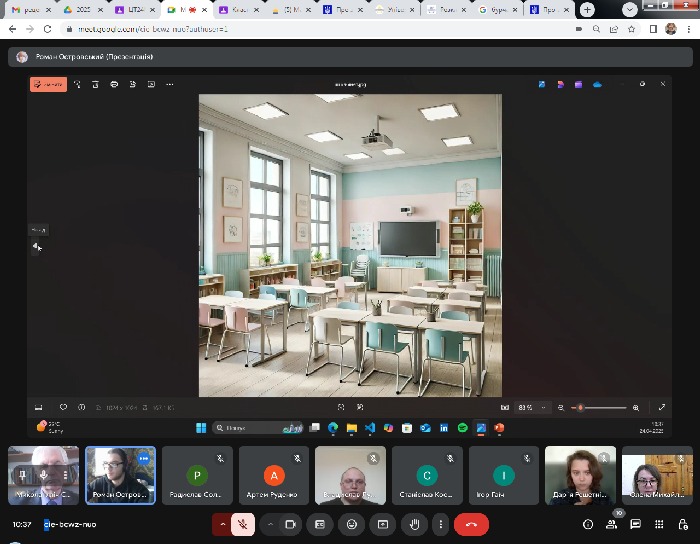700x544 pixels.
Task: Expand the microphone audio settings arrow
Action: (222, 524)
